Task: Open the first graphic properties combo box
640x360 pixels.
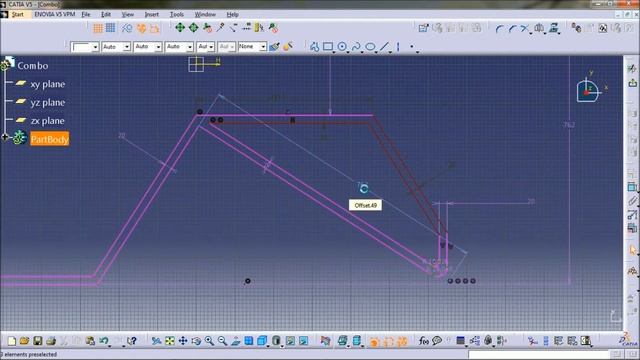Action: click(x=85, y=47)
